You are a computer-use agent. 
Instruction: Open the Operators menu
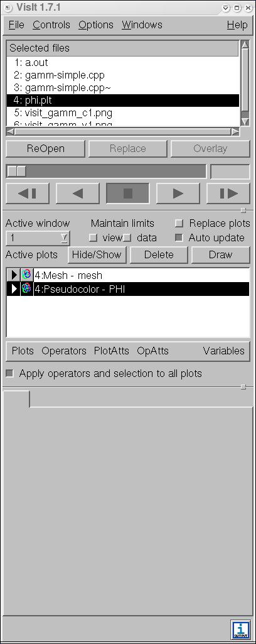(64, 351)
